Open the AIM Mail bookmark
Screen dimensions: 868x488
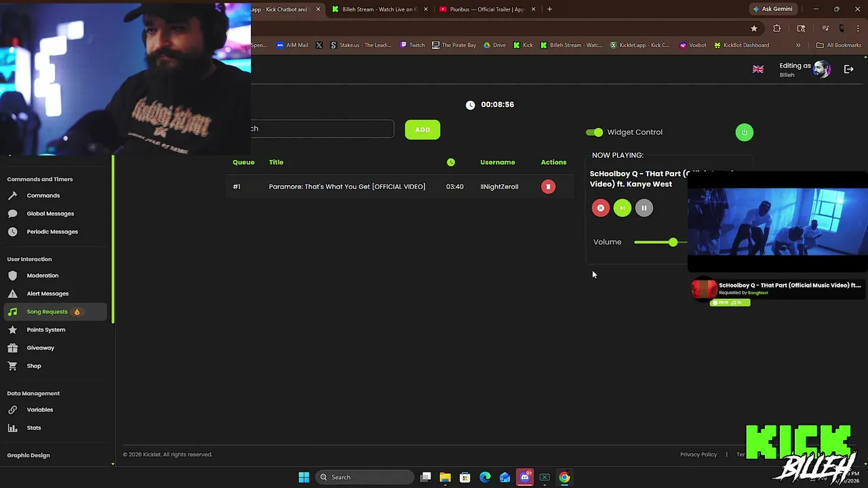tap(292, 45)
